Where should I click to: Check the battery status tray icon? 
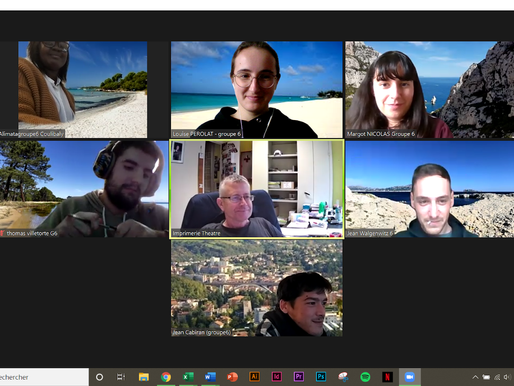point(486,377)
